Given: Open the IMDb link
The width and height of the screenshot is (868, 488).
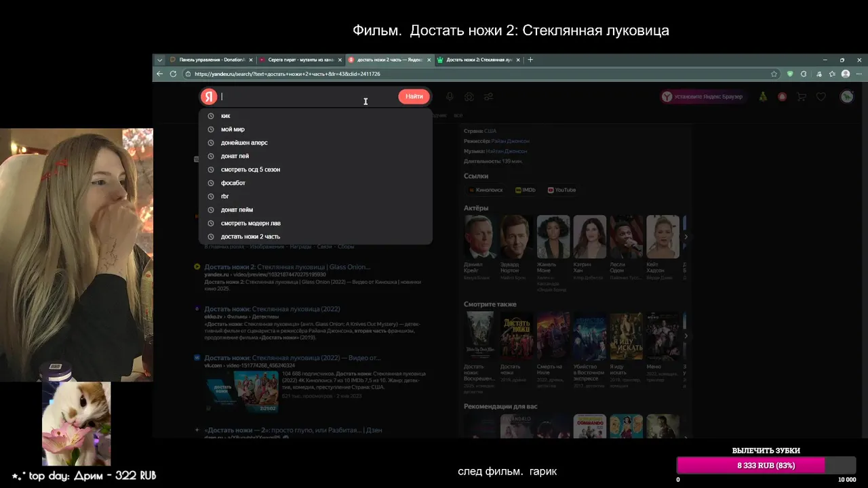Looking at the screenshot, I should pos(525,190).
